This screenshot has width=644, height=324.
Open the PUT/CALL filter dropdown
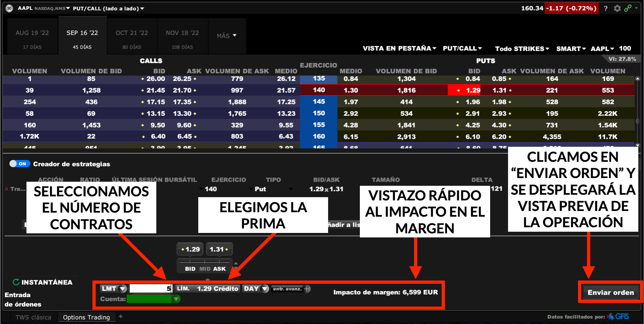[462, 48]
